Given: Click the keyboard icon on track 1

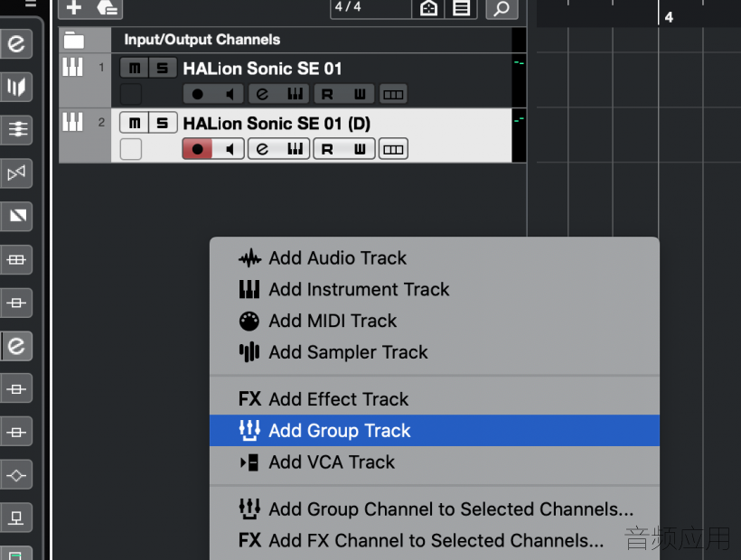Looking at the screenshot, I should pyautogui.click(x=73, y=67).
